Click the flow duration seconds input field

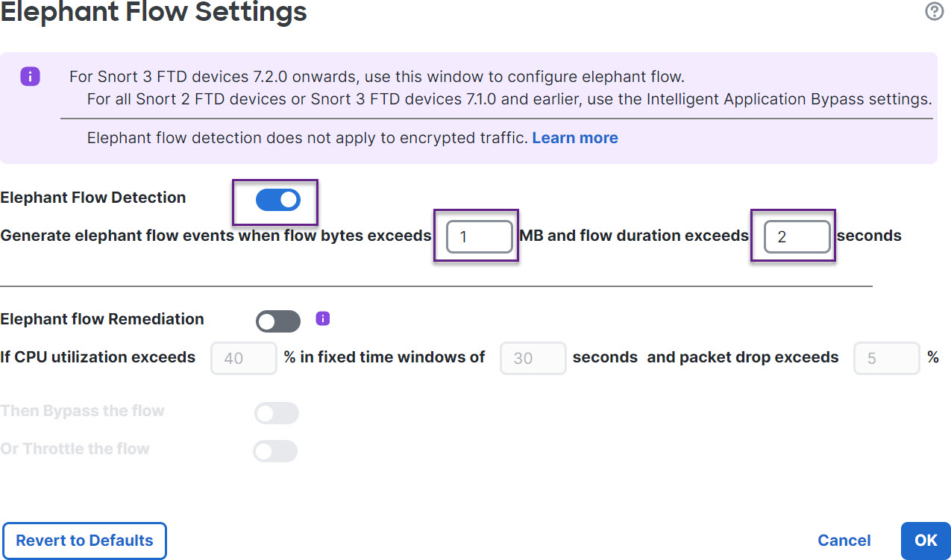pos(797,237)
